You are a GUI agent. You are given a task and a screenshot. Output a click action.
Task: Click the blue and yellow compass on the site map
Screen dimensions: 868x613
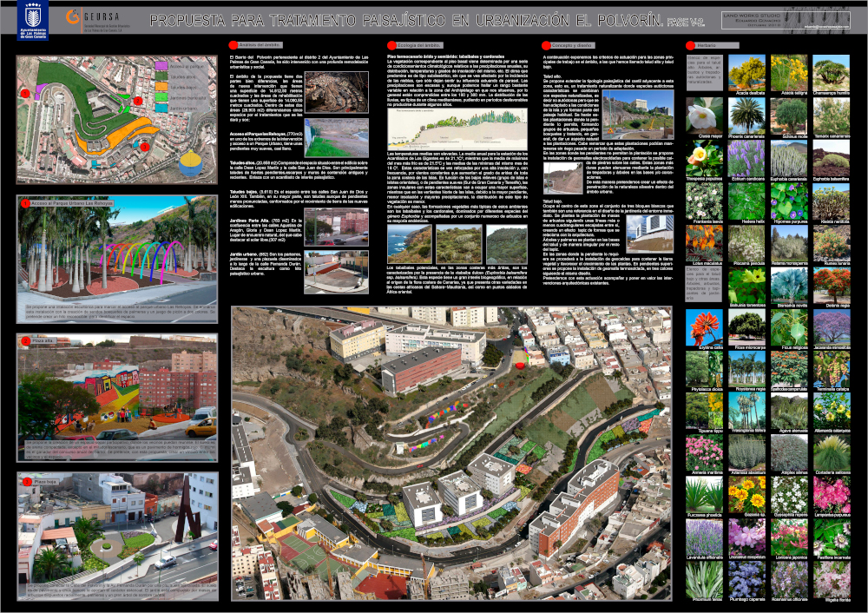point(191,163)
